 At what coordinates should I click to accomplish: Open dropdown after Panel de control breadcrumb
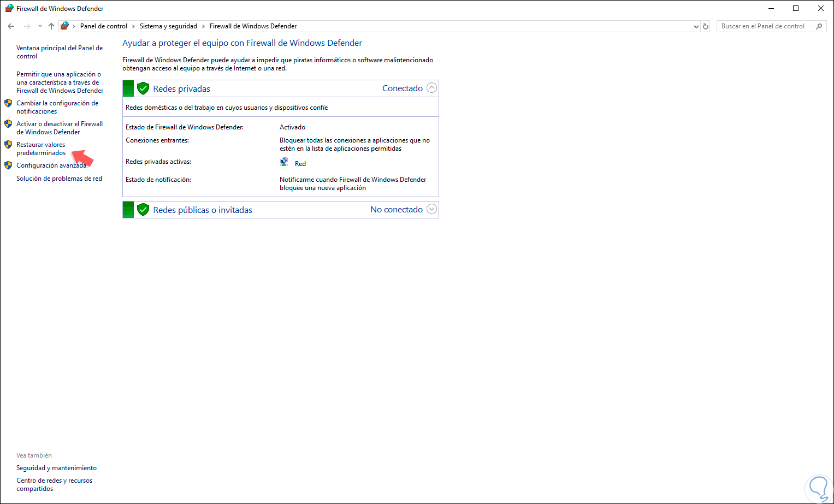point(133,26)
